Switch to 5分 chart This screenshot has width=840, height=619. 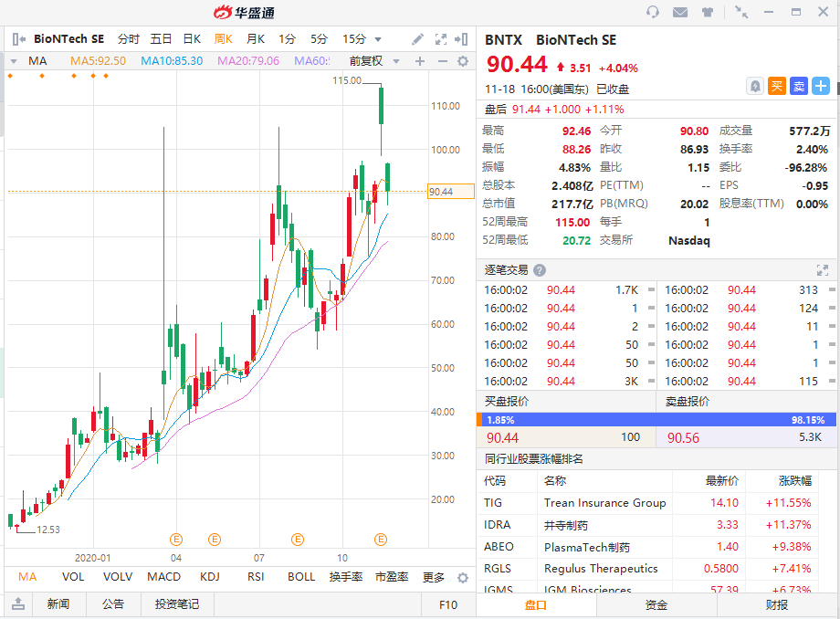[320, 39]
